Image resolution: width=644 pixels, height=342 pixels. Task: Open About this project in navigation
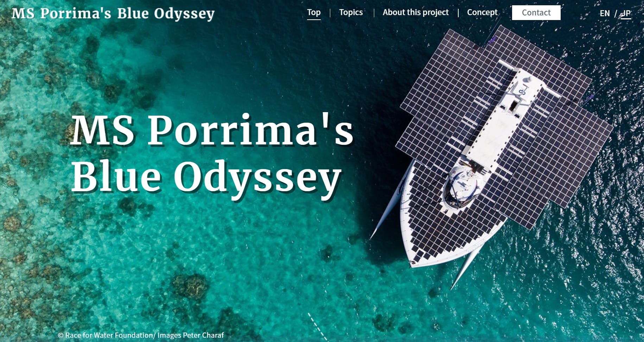pos(416,13)
